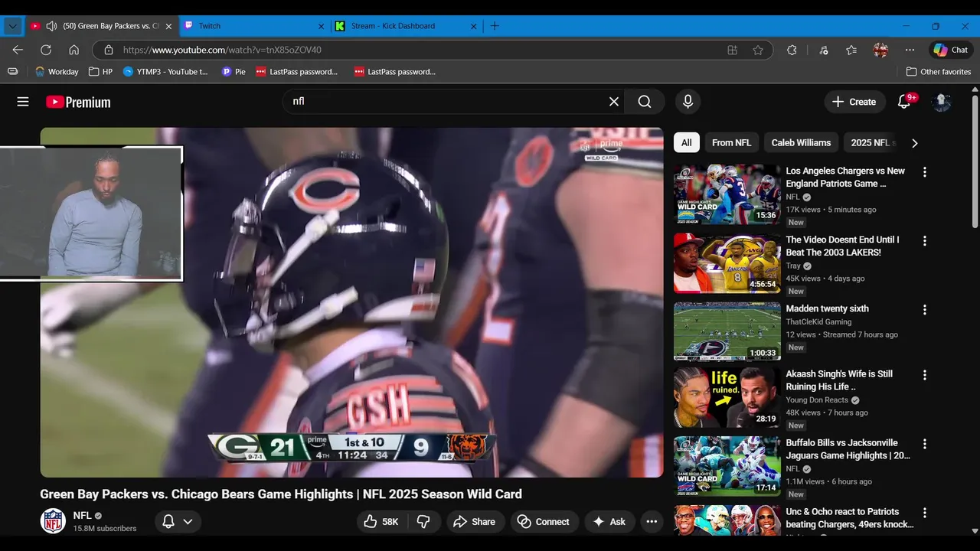
Task: Like the video with 58K likes
Action: coord(381,522)
